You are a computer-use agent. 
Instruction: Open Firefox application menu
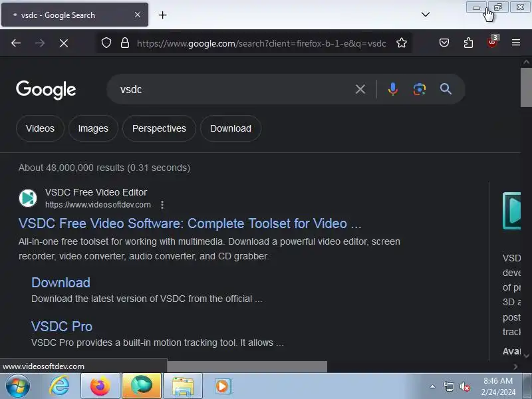(516, 43)
